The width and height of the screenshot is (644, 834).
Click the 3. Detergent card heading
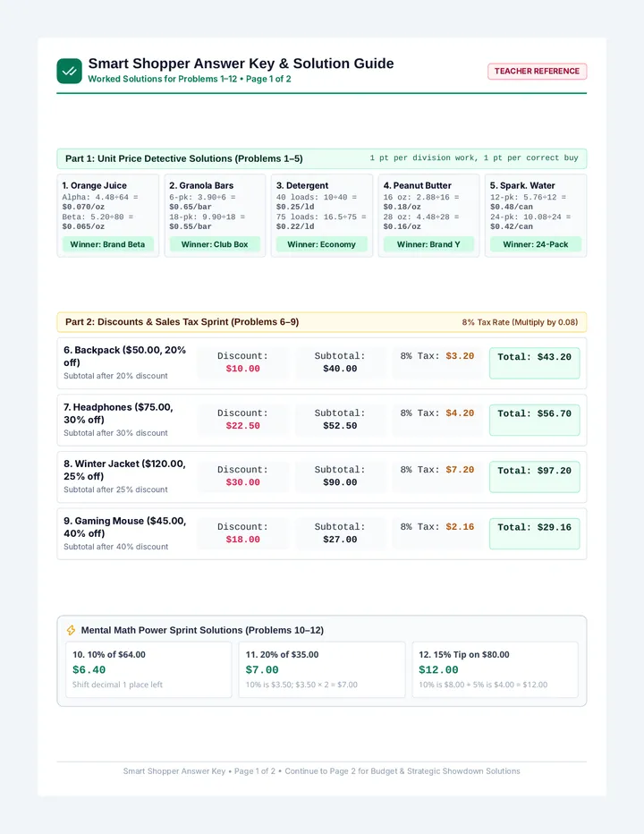302,185
